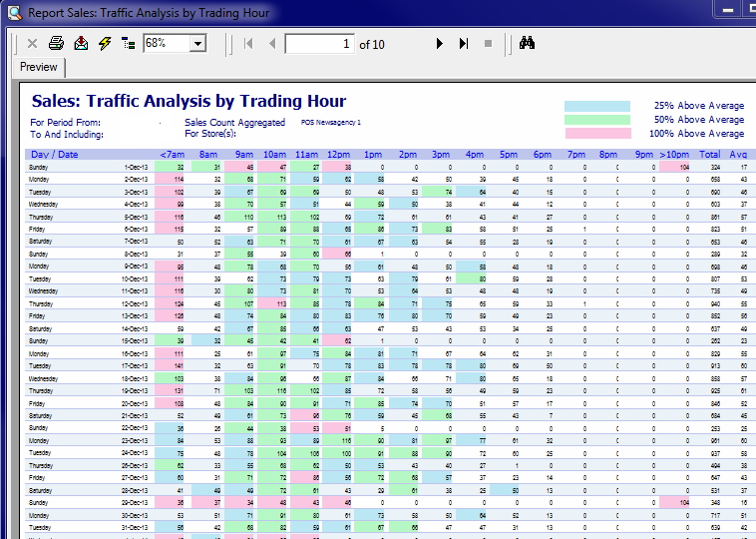Print the report using printer icon
This screenshot has height=539, width=756.
(x=57, y=44)
